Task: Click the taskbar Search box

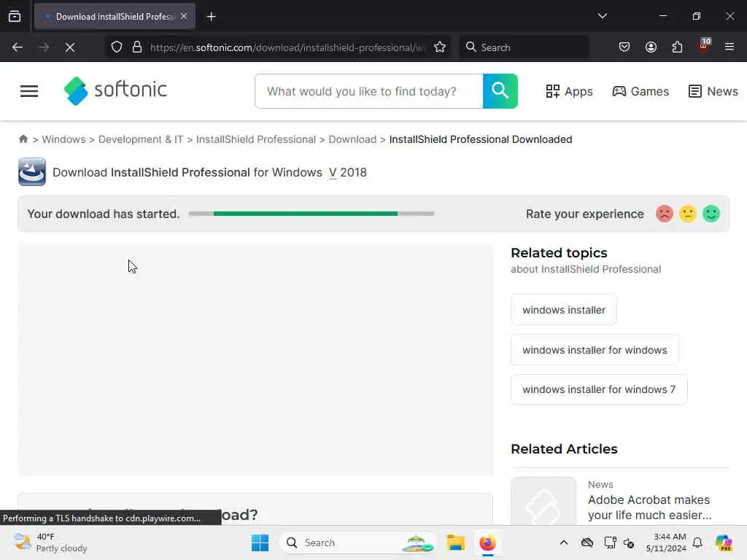Action: [x=358, y=542]
